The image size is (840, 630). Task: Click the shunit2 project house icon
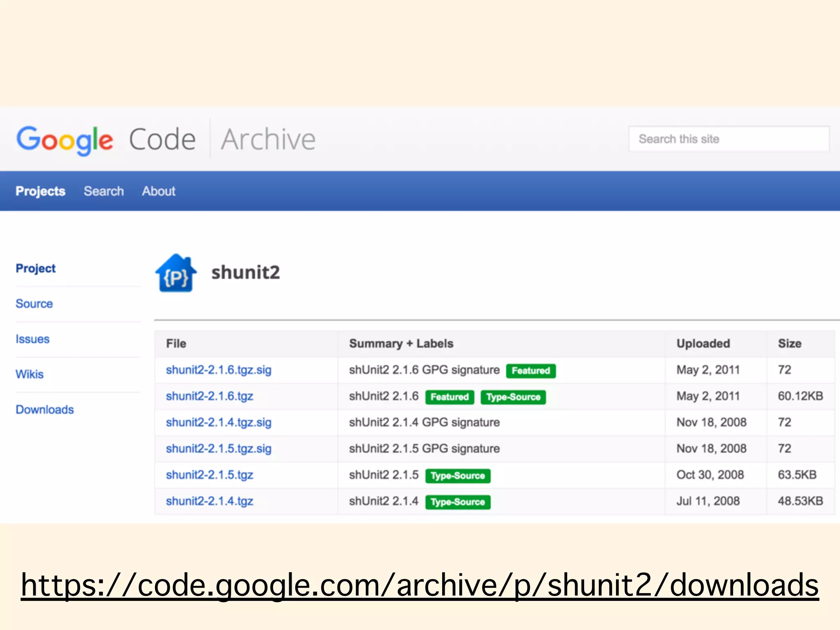click(176, 273)
